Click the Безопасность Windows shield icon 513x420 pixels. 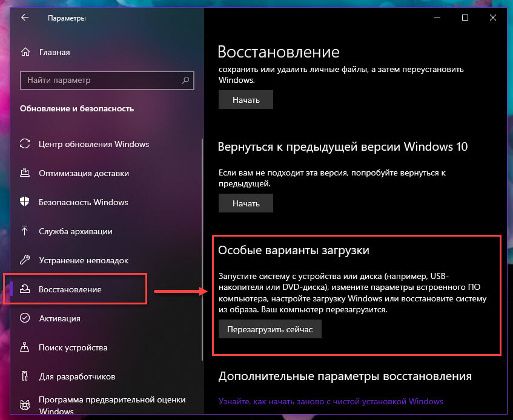click(x=25, y=202)
